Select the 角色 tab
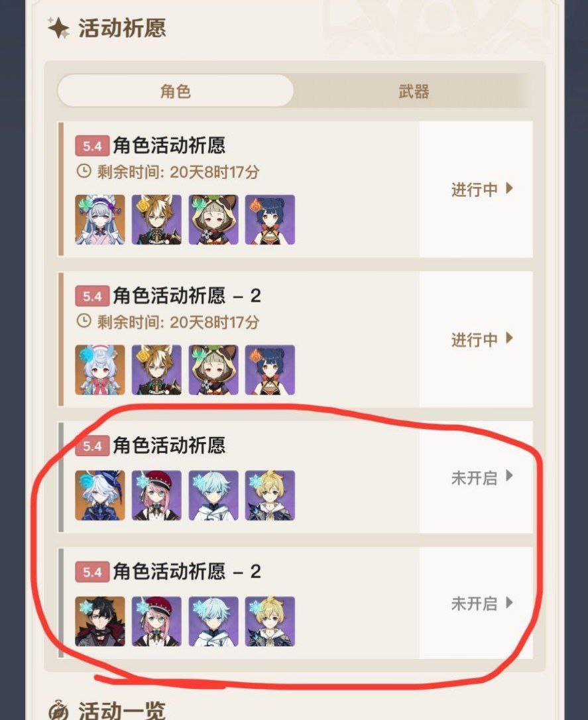The height and width of the screenshot is (720, 588). [176, 91]
